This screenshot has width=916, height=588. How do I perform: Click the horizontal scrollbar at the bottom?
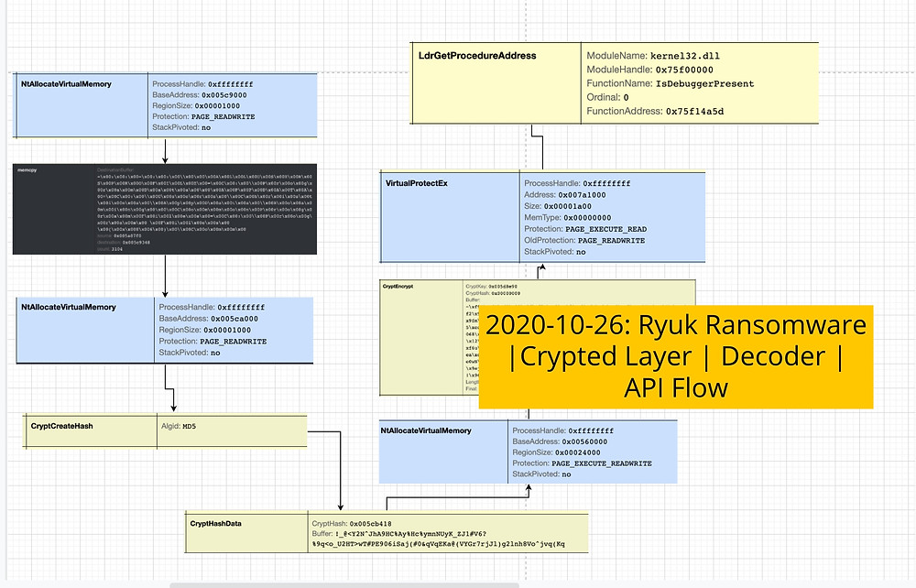point(344,585)
